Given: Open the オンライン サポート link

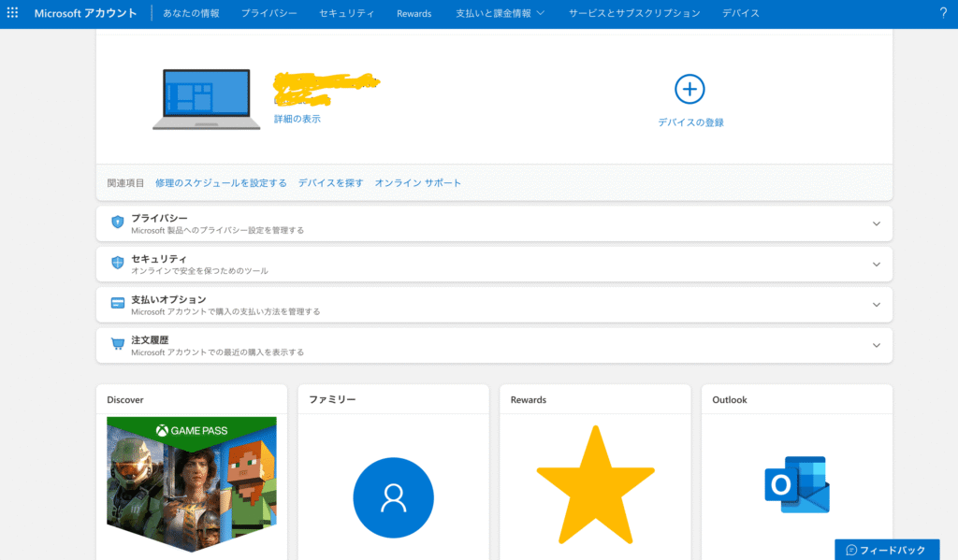Looking at the screenshot, I should 418,183.
